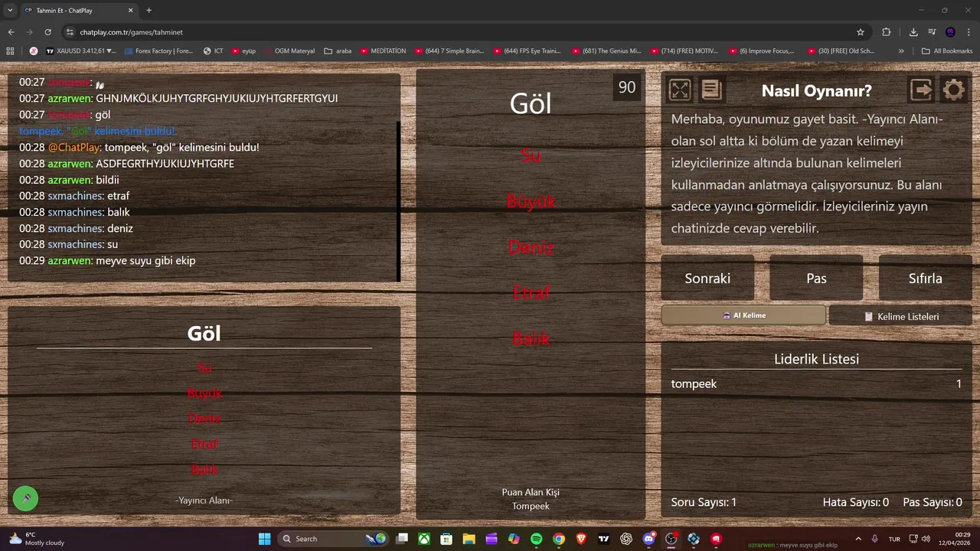
Task: Click tompeek in the Liderlik Listesi
Action: pos(694,383)
